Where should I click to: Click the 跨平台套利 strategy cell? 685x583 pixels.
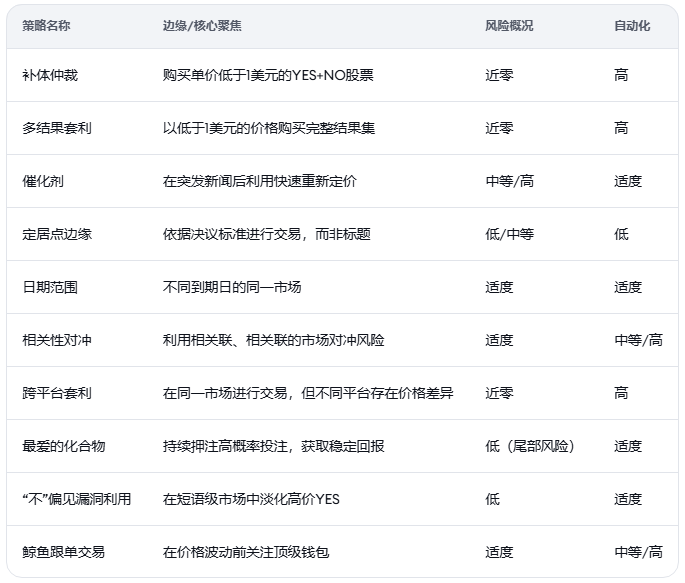[57, 393]
